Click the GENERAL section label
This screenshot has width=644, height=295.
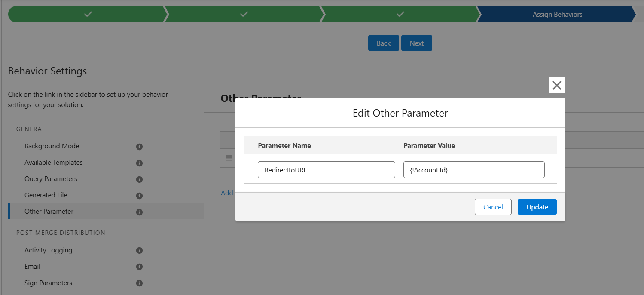[x=31, y=129]
